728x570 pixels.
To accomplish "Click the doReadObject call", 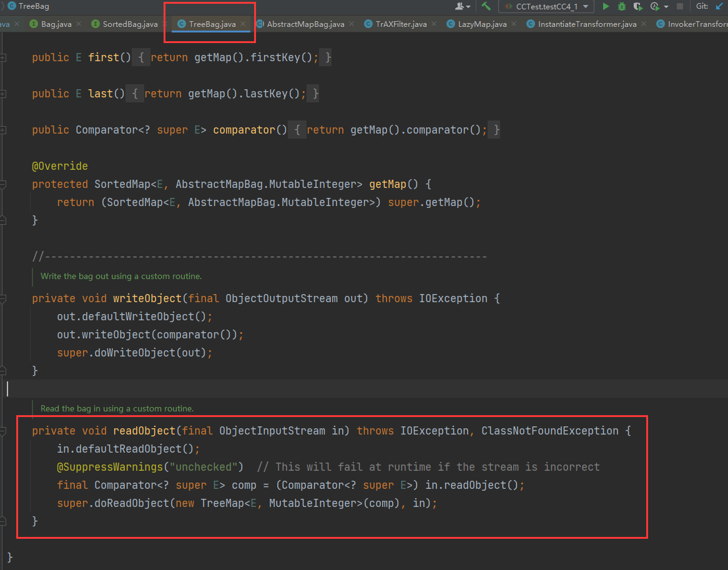I will pyautogui.click(x=132, y=503).
